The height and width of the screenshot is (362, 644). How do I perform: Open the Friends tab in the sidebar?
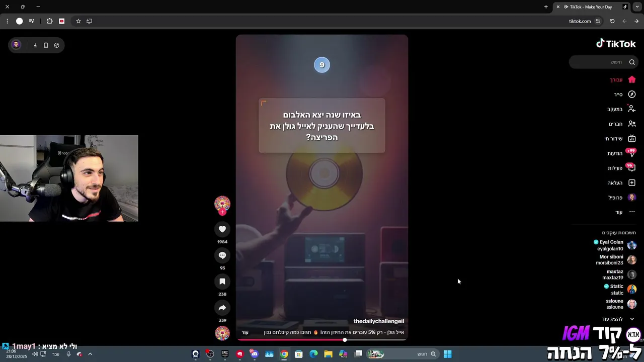coord(622,124)
